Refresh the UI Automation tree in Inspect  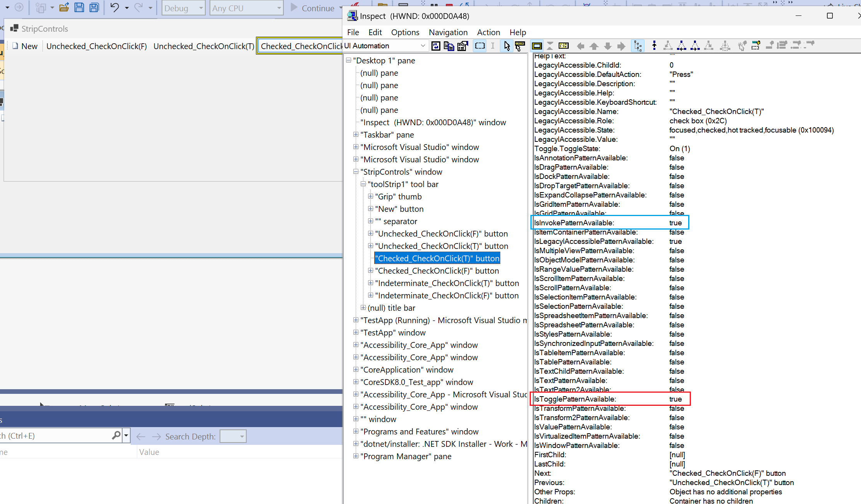click(436, 46)
